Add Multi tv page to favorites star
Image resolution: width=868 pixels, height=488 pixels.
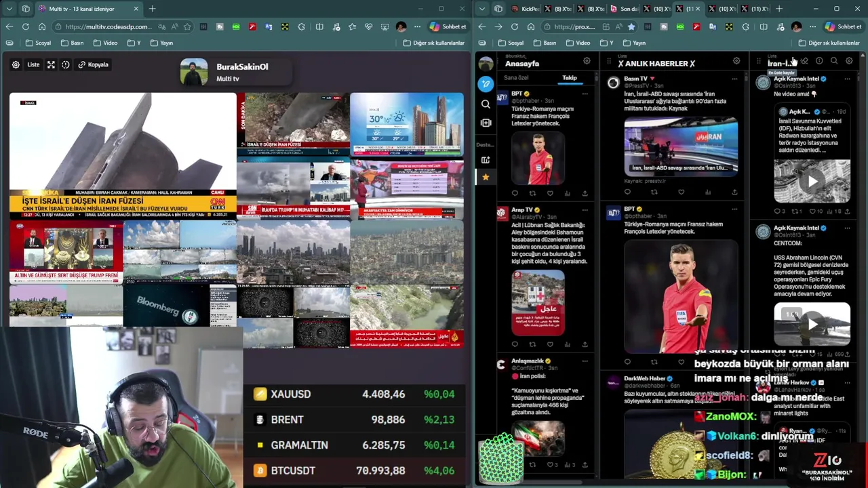pyautogui.click(x=187, y=26)
